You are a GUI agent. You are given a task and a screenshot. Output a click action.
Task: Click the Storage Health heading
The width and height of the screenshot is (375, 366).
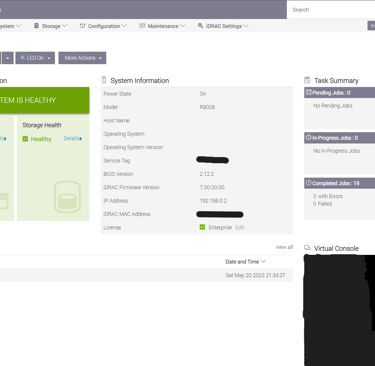point(42,125)
